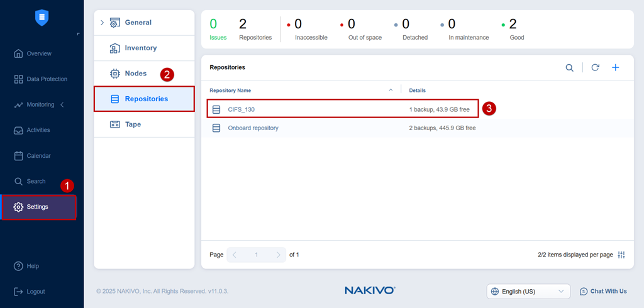The height and width of the screenshot is (308, 644).
Task: Add a new repository with plus icon
Action: 615,68
